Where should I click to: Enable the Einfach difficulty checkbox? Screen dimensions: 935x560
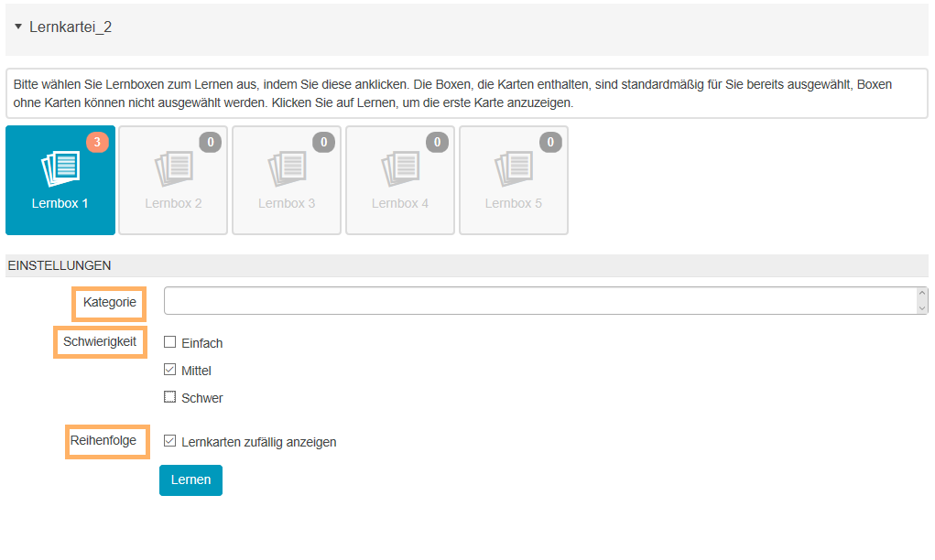169,342
